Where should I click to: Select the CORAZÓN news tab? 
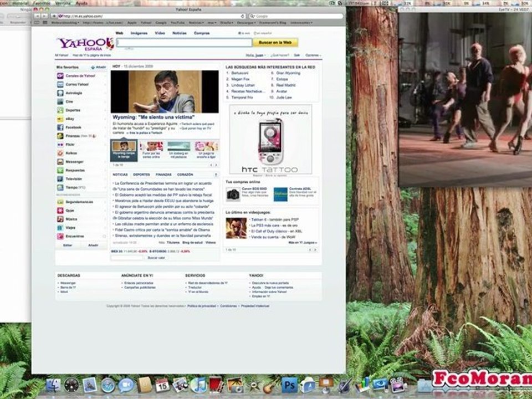pyautogui.click(x=185, y=175)
